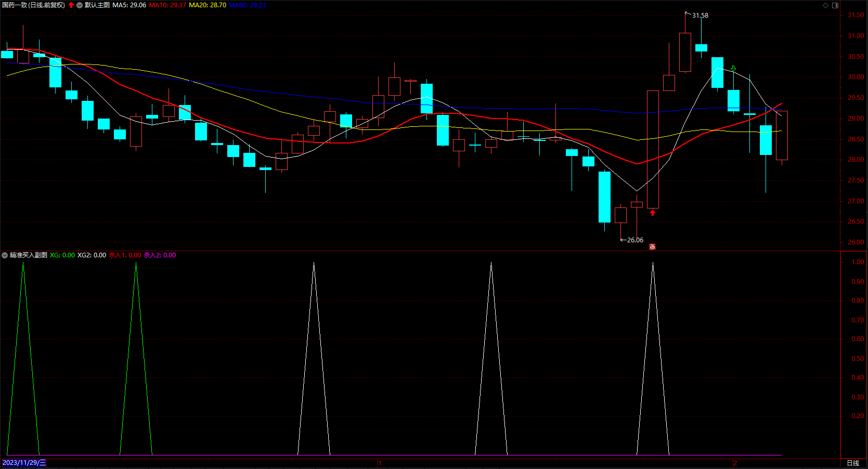Open the 精准买入副图 sub-chart dropdown arrow
Viewport: 868px width, 469px height.
pos(5,255)
